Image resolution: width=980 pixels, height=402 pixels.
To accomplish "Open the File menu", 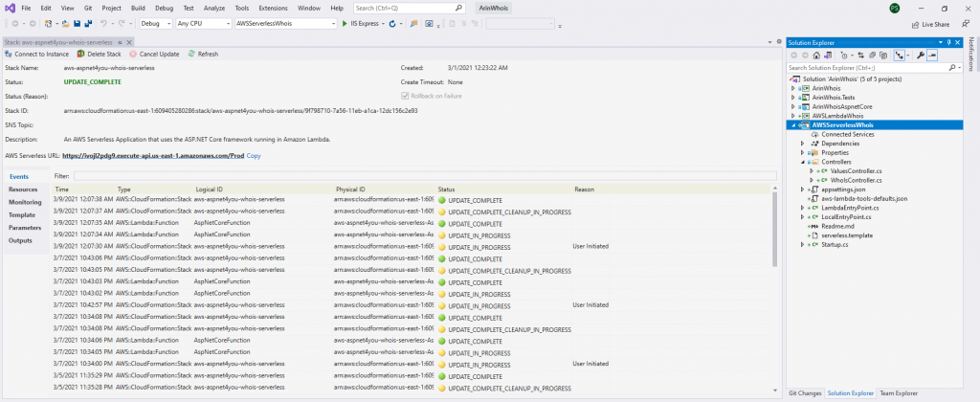I will 26,9.
